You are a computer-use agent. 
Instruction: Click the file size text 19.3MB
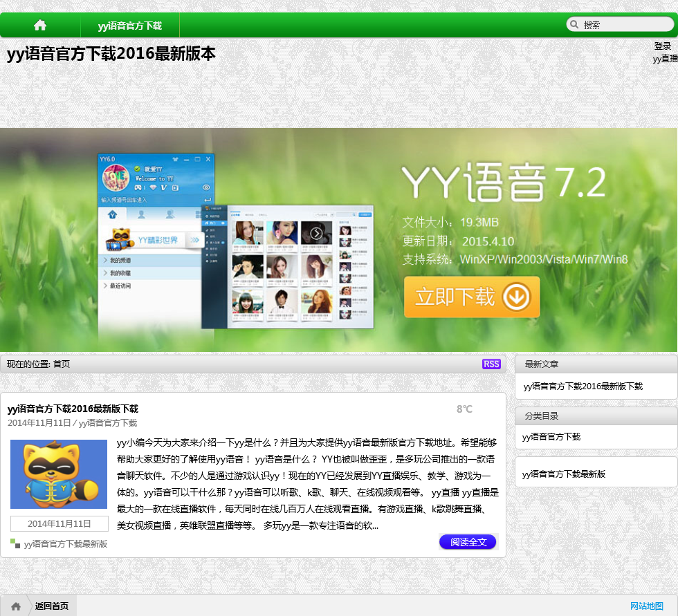tap(479, 223)
